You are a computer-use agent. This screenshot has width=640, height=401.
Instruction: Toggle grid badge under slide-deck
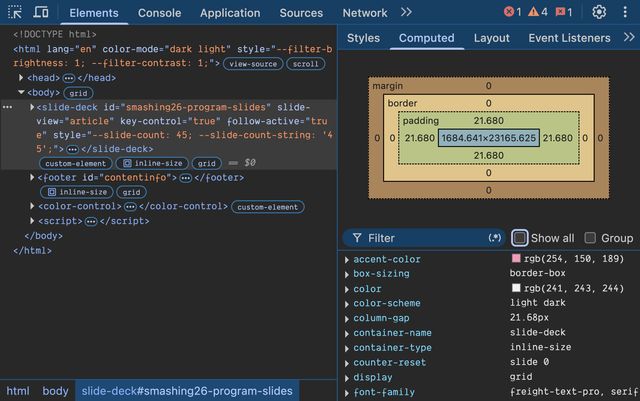[x=207, y=163]
